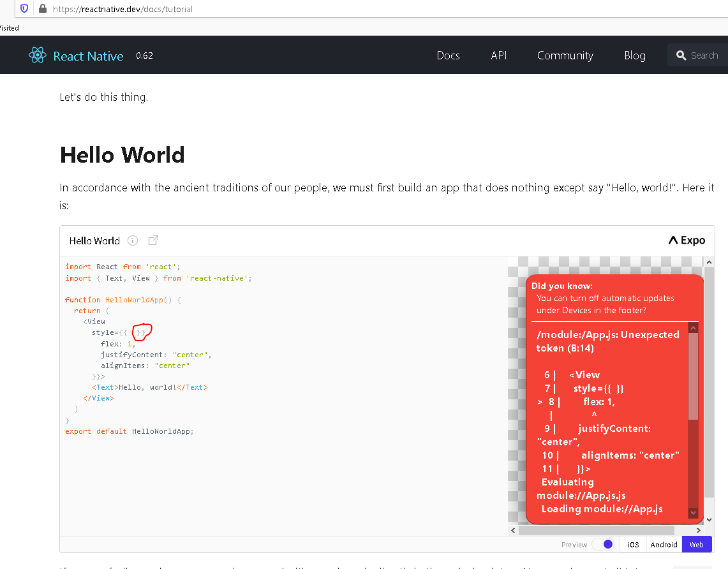
Task: Click the preview pane scroll-up arrow
Action: click(709, 262)
